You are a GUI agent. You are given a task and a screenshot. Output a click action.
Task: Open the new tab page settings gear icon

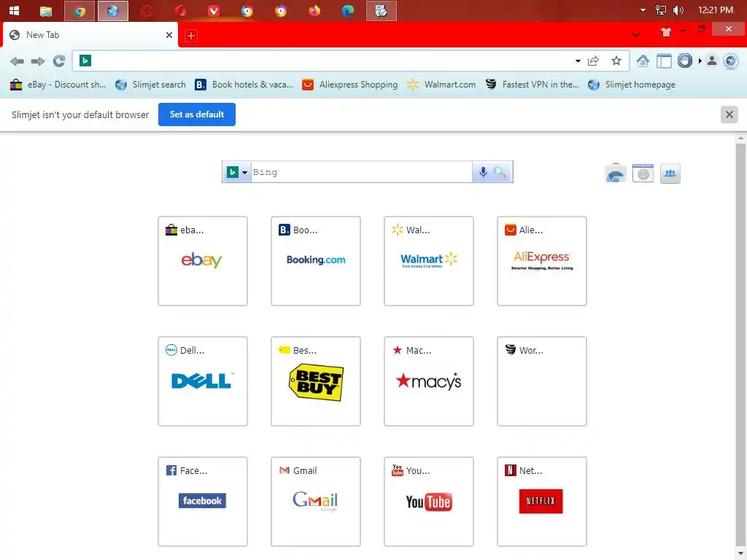(643, 174)
